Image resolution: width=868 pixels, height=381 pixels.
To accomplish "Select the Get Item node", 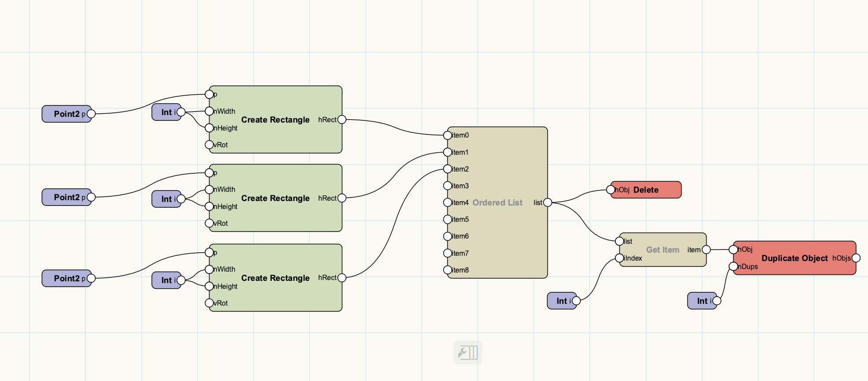I will 662,250.
